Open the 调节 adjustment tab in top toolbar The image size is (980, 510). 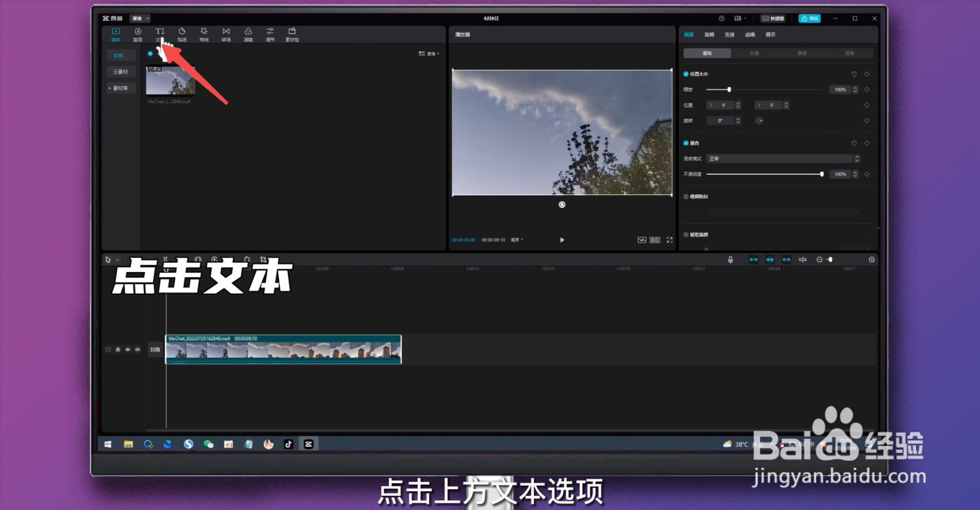point(270,34)
